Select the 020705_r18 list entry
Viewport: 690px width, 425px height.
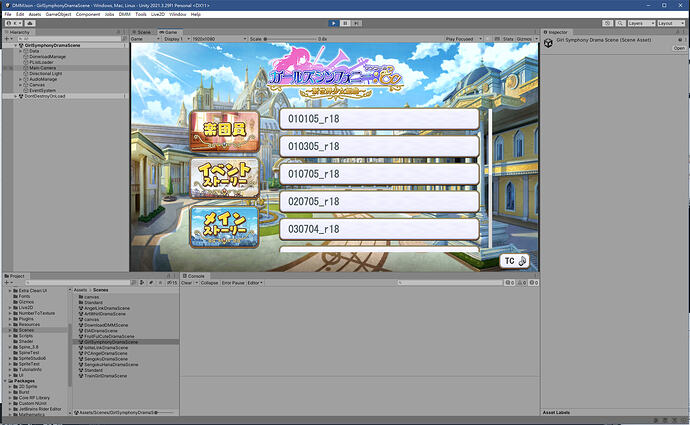[379, 202]
